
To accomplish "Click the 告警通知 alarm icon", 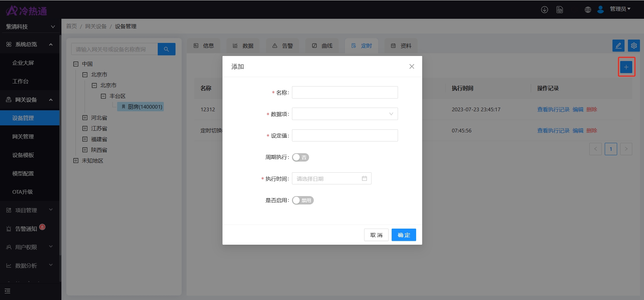I will [x=9, y=229].
